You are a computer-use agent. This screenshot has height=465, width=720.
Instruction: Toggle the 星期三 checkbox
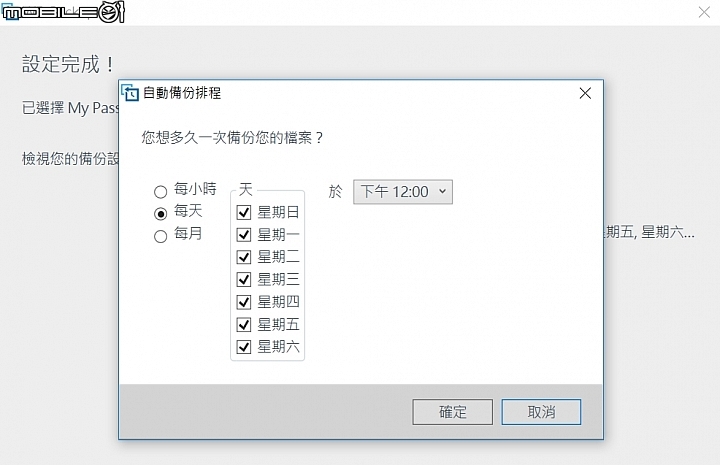(x=244, y=279)
